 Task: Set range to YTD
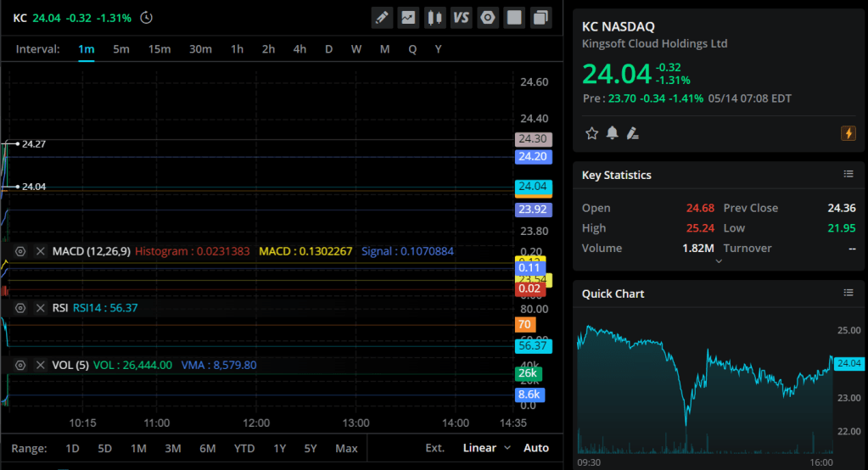tap(244, 448)
